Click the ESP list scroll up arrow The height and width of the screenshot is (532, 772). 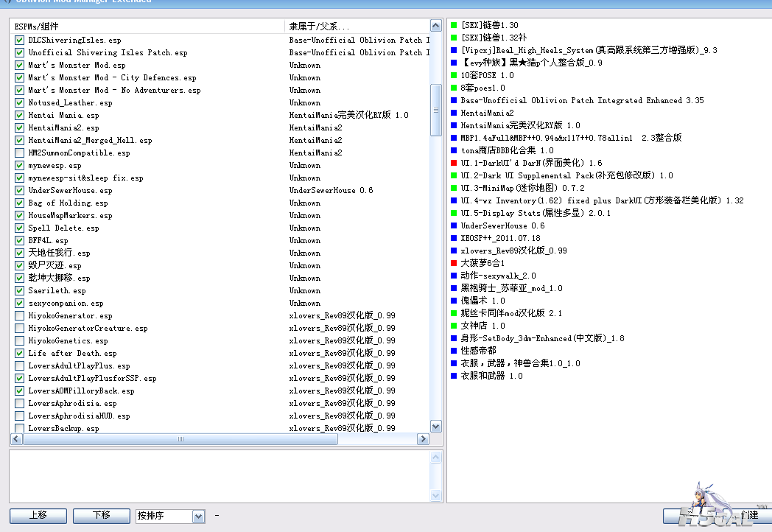click(x=436, y=26)
